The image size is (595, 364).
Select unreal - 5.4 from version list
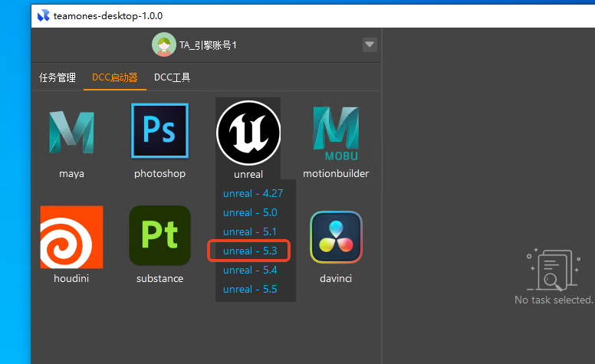point(250,270)
